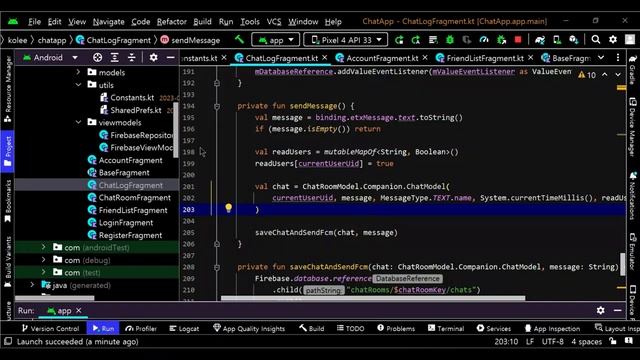Open the Tools menu
Image resolution: width=640 pixels, height=360 pixels.
pos(250,22)
